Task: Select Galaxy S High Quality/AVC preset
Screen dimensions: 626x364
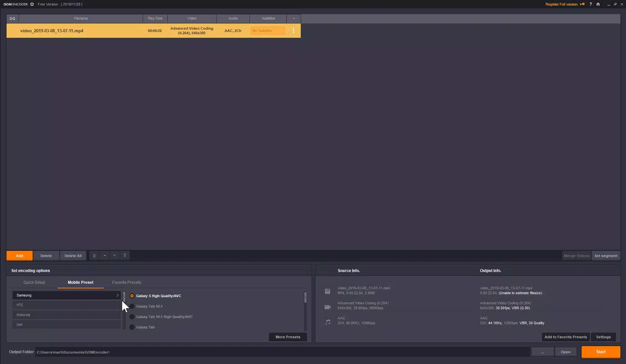Action: tap(155, 296)
